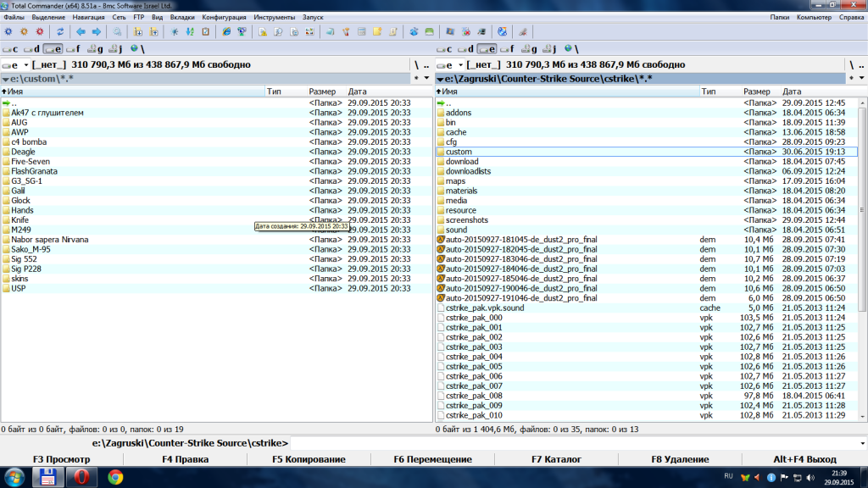
Task: Click F7 Каталог button
Action: point(556,459)
